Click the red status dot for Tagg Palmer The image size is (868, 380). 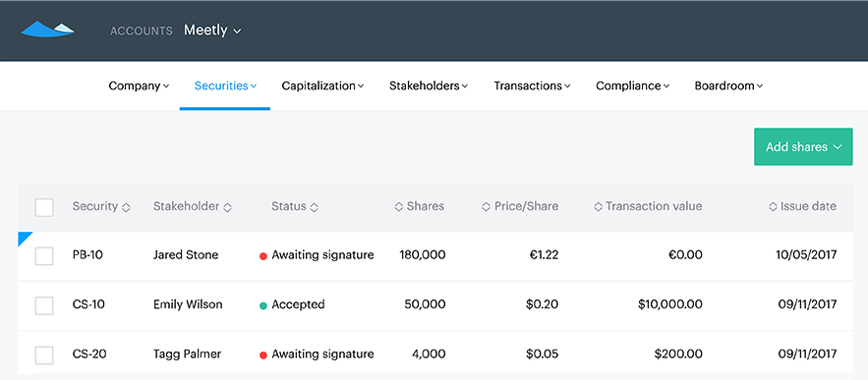click(263, 355)
